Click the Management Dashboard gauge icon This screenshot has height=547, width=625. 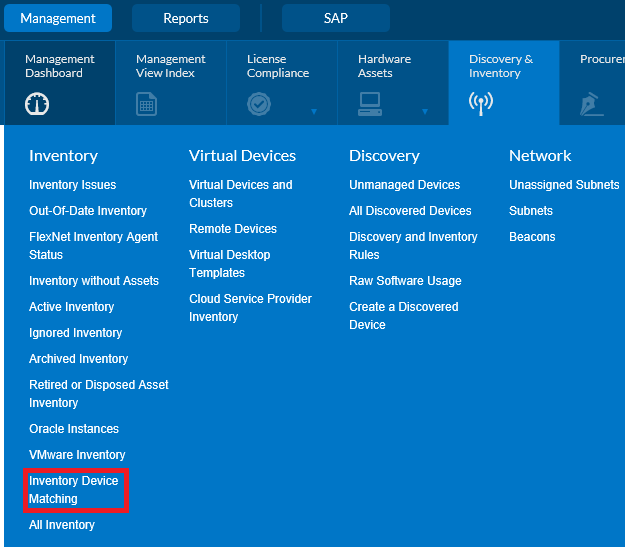37,104
